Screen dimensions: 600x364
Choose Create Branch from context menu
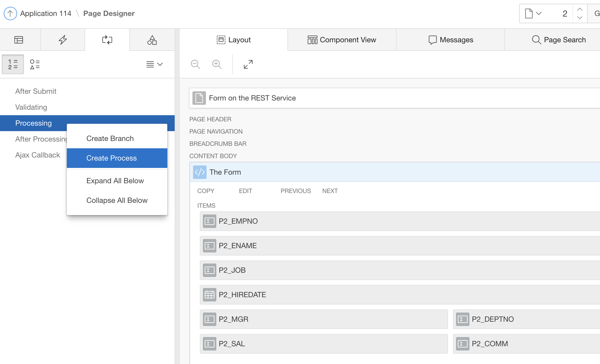click(x=110, y=138)
